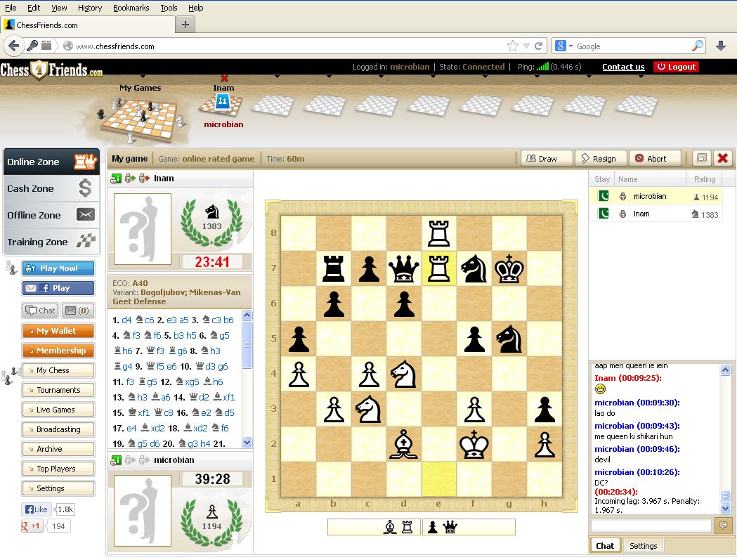
Task: Click the Contact us link
Action: [x=622, y=67]
